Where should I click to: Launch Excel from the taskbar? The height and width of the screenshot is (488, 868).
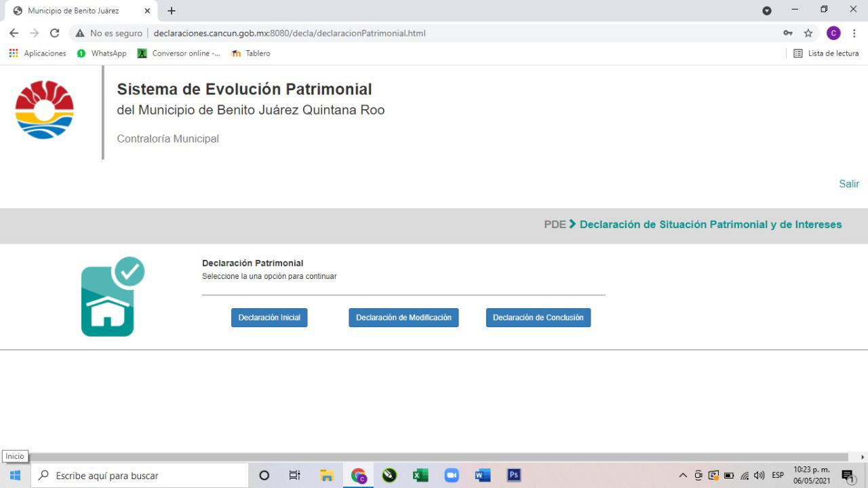pos(420,475)
